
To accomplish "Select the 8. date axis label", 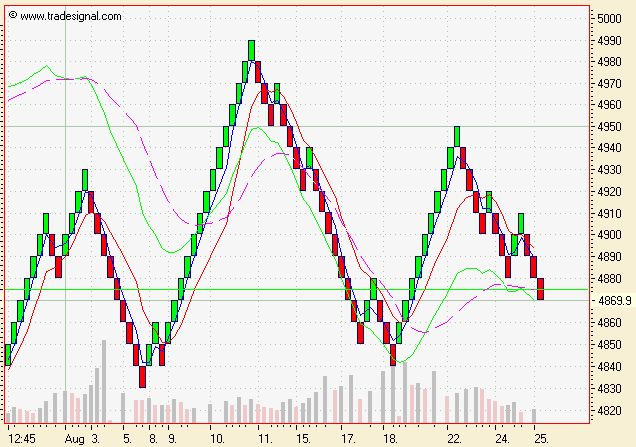I will (153, 439).
